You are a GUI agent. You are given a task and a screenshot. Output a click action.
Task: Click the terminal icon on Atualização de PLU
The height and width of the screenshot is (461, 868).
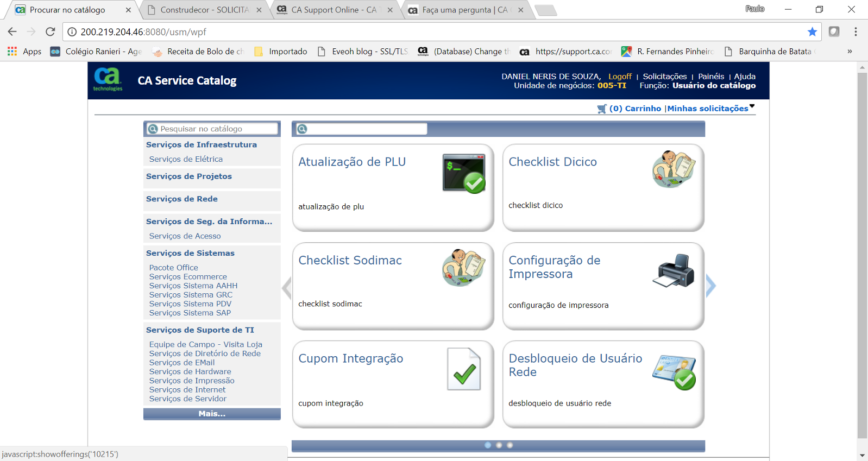pyautogui.click(x=464, y=174)
